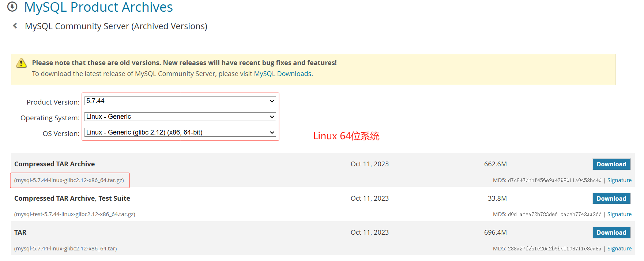Click the Product Version label
The image size is (644, 261).
53,102
